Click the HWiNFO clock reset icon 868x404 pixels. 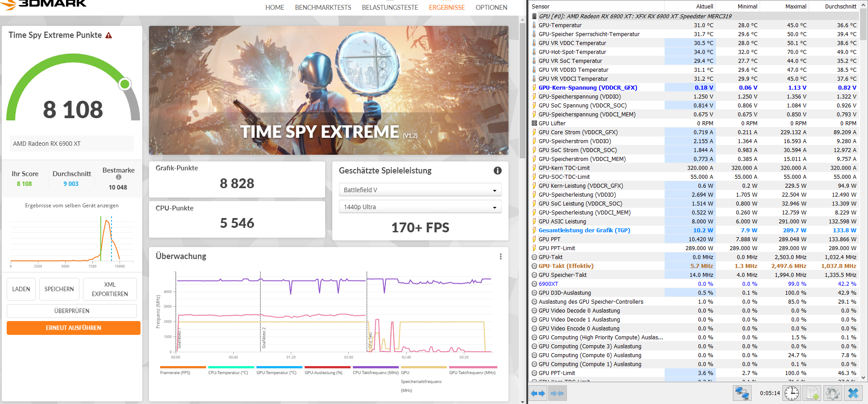click(x=792, y=393)
